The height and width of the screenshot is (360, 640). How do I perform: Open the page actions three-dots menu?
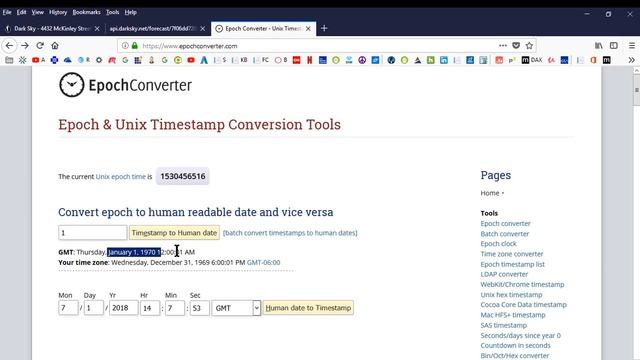[x=503, y=46]
